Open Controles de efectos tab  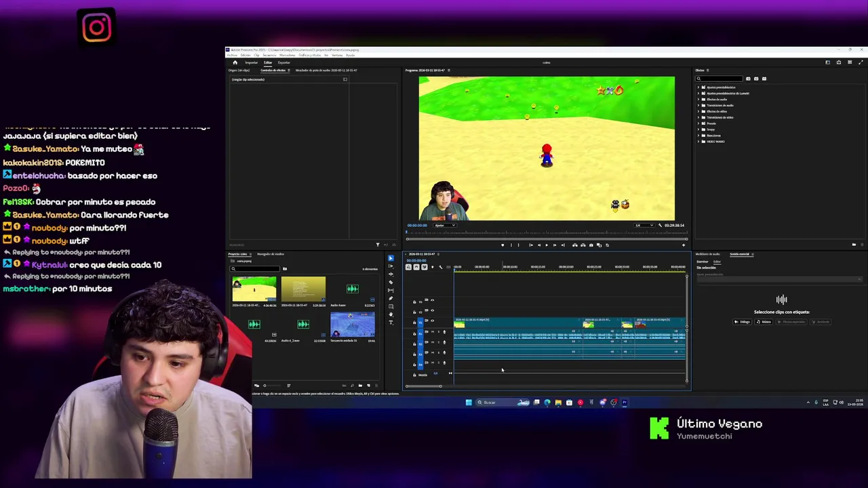point(273,70)
